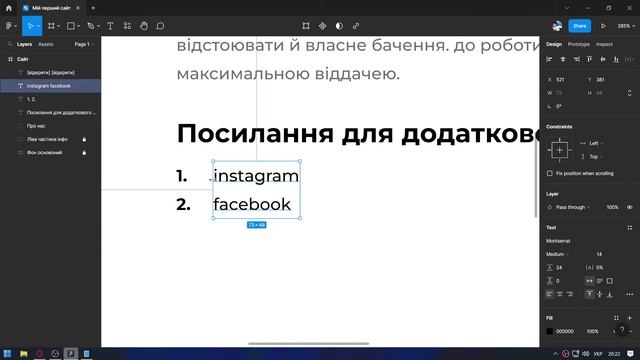Click the Share button
This screenshot has width=640, height=360.
[x=580, y=26]
